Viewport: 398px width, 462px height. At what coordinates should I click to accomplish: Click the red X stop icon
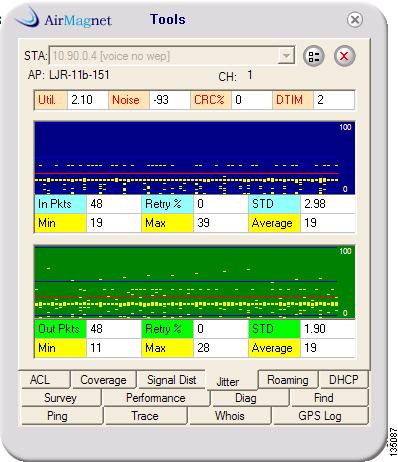click(344, 56)
